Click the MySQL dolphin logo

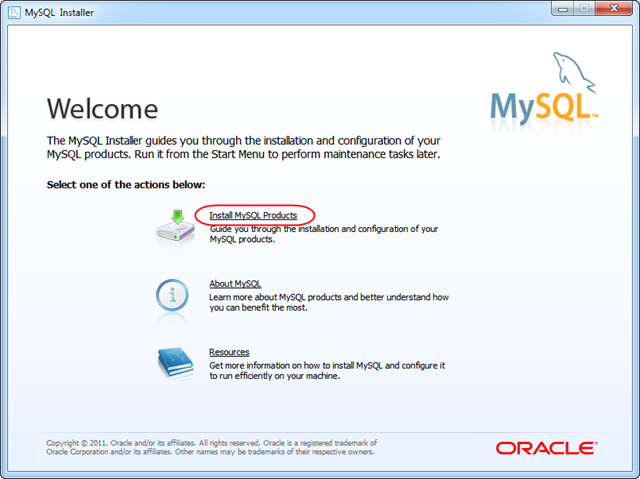point(544,87)
